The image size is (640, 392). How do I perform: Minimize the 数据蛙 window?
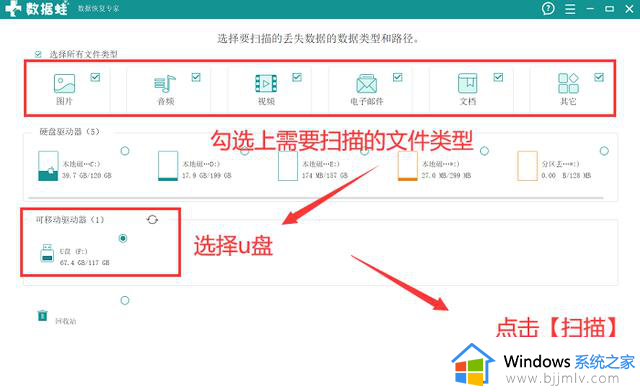coord(590,9)
